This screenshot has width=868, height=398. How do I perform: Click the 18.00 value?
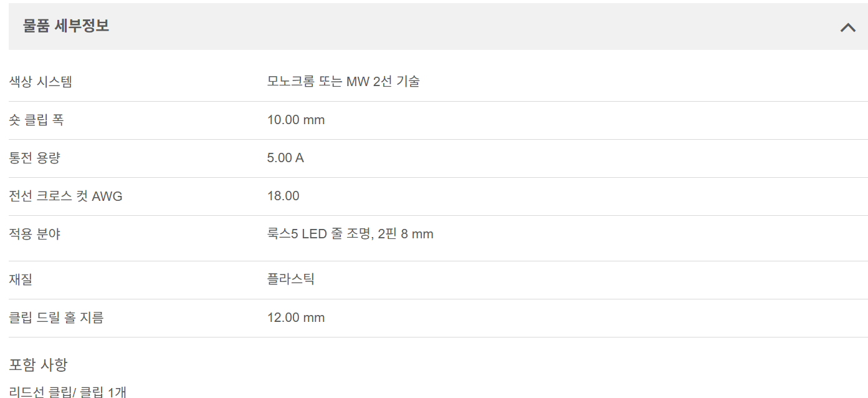click(284, 196)
